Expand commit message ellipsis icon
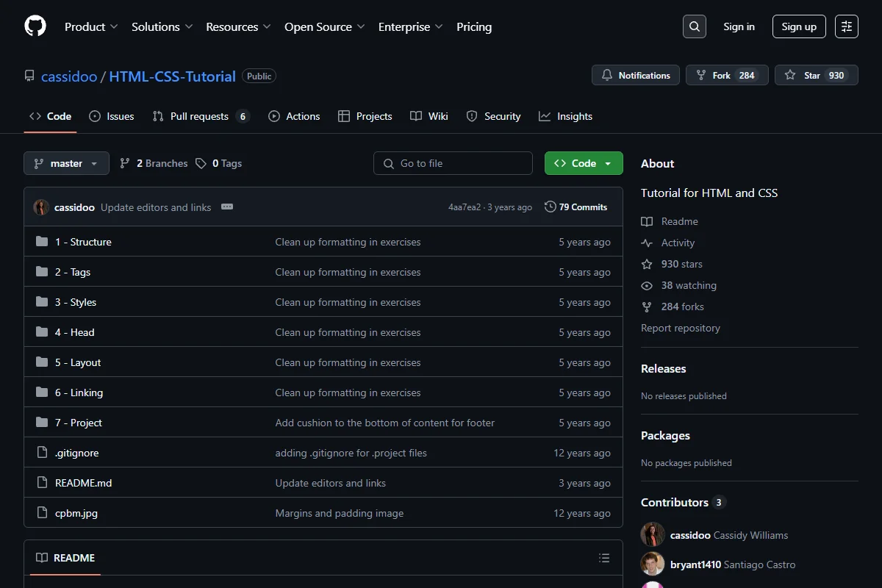Image resolution: width=882 pixels, height=588 pixels. [227, 207]
